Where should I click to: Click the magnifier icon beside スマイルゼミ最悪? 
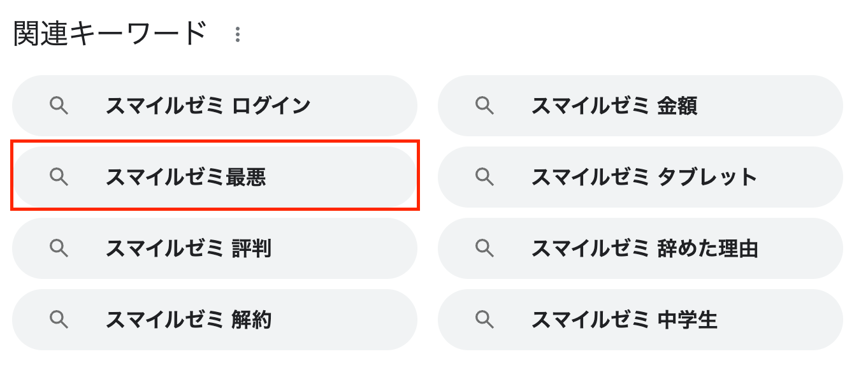(60, 177)
